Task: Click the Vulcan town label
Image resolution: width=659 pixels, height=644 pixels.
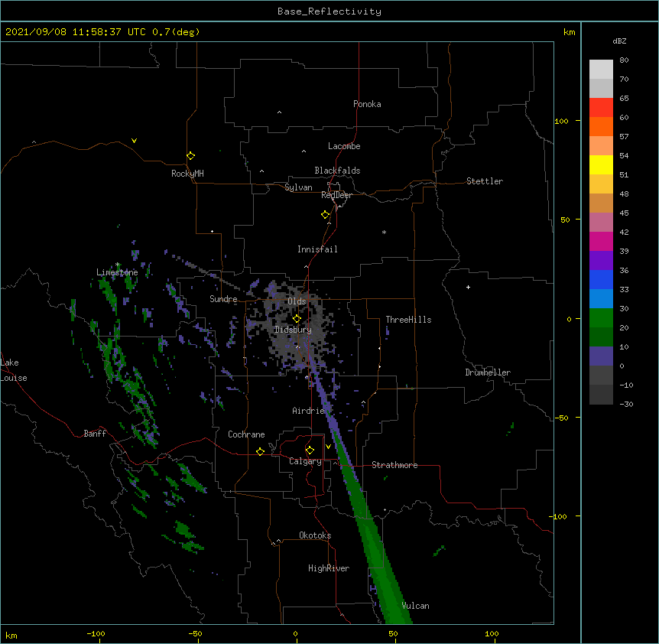Action: point(415,606)
